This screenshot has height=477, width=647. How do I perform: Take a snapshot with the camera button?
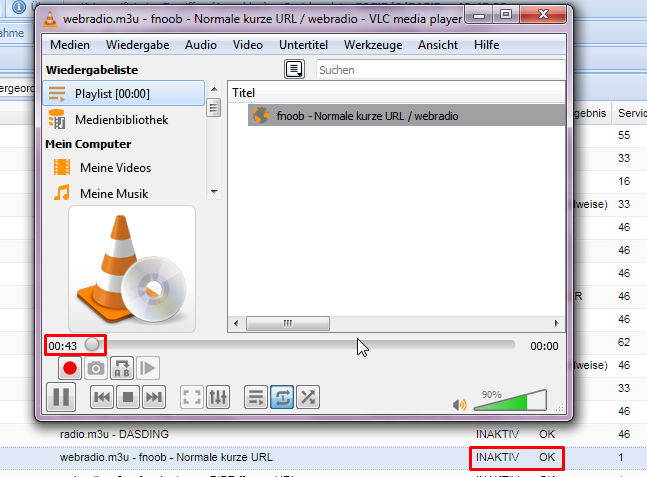96,368
